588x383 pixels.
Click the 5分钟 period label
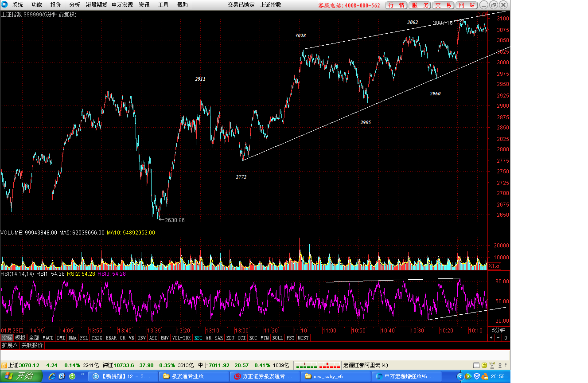click(x=498, y=330)
